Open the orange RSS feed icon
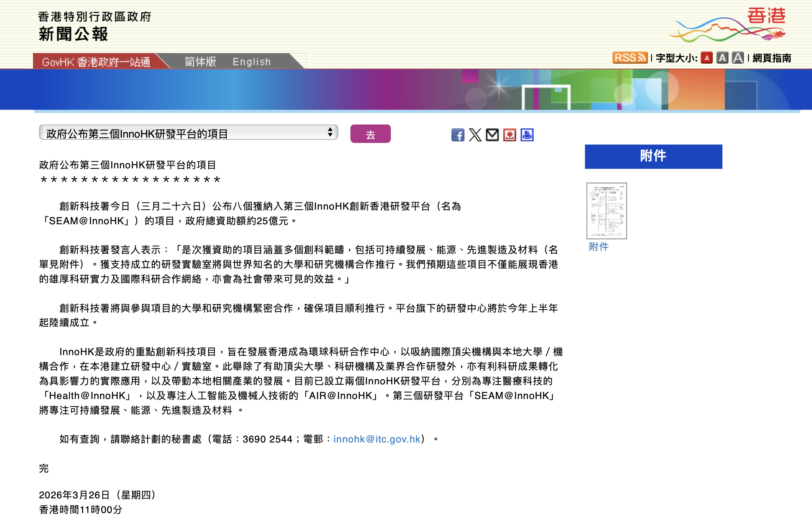 pyautogui.click(x=630, y=58)
